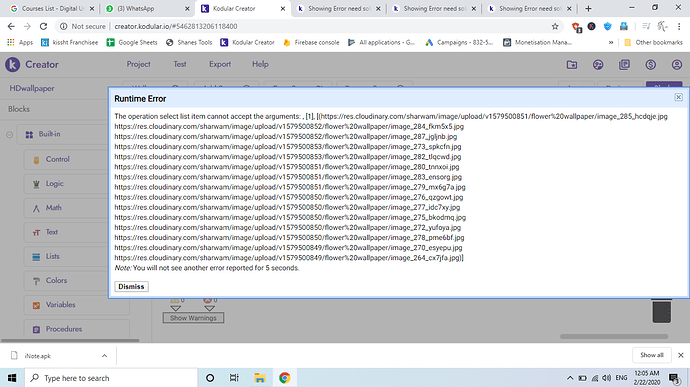Screen dimensions: 690x387
Task: Open the account profile icon
Action: click(x=677, y=65)
